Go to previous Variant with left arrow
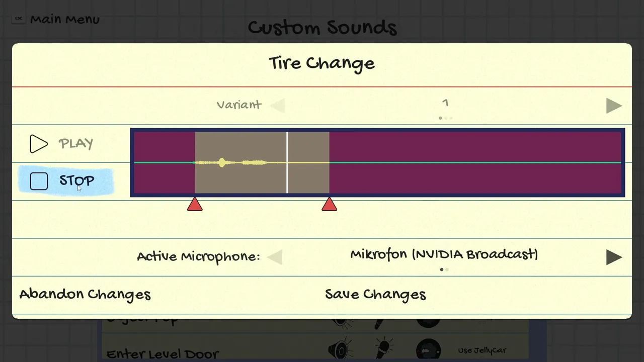 pos(277,106)
